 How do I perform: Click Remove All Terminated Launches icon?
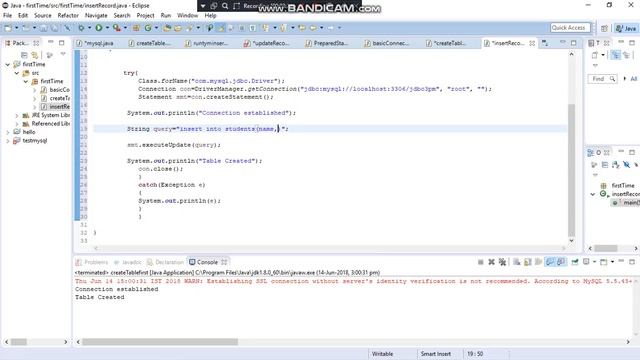(x=502, y=262)
